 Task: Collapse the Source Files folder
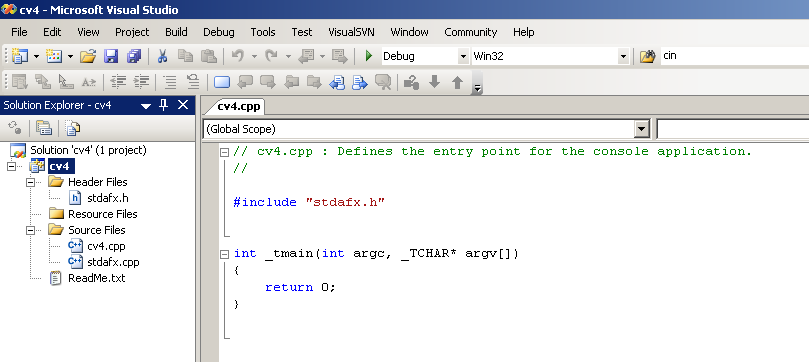[x=30, y=230]
